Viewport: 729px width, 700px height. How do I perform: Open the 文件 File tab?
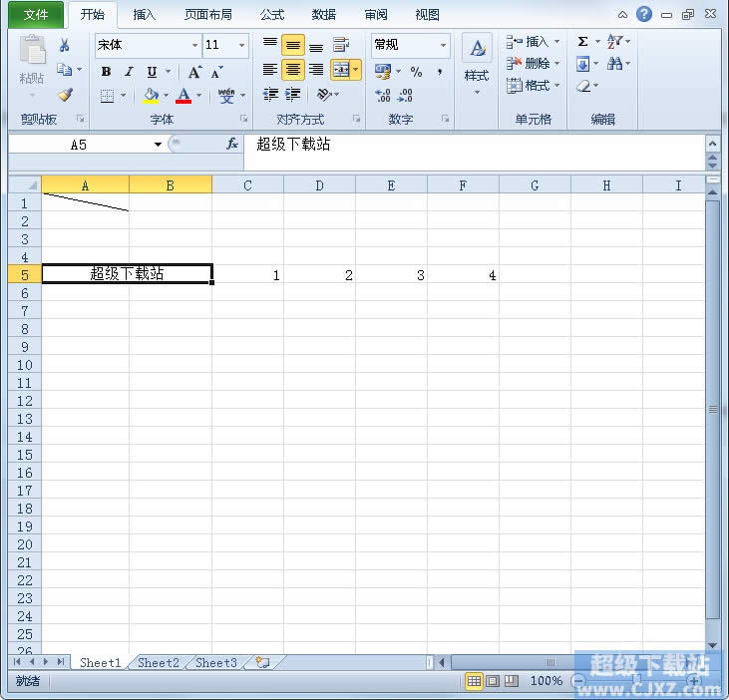[x=36, y=15]
